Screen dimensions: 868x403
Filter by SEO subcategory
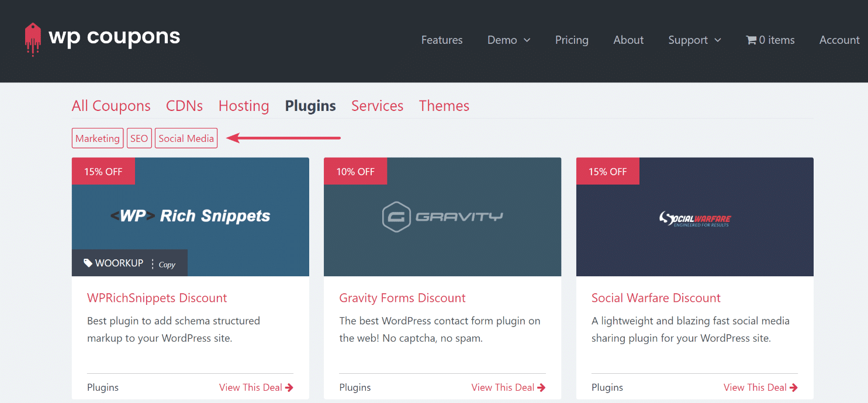pos(139,138)
